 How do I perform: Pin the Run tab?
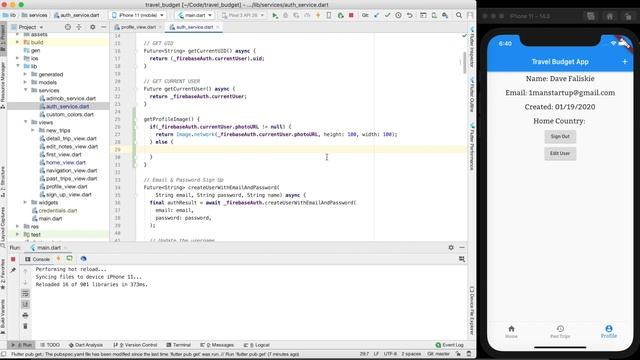[13, 270]
